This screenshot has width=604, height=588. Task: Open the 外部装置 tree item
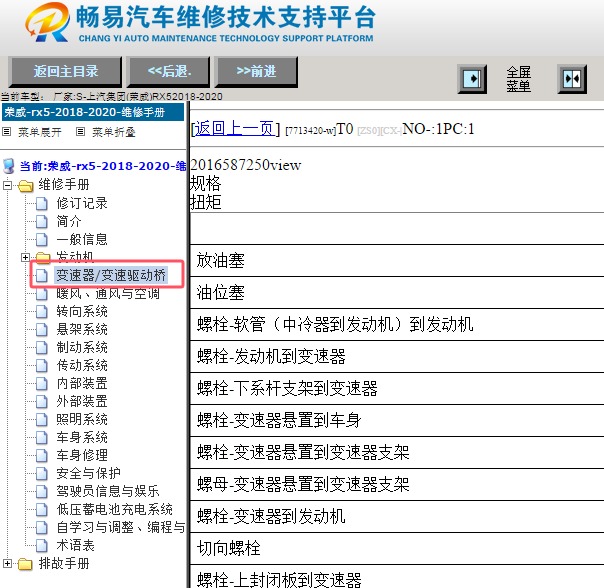[x=82, y=401]
